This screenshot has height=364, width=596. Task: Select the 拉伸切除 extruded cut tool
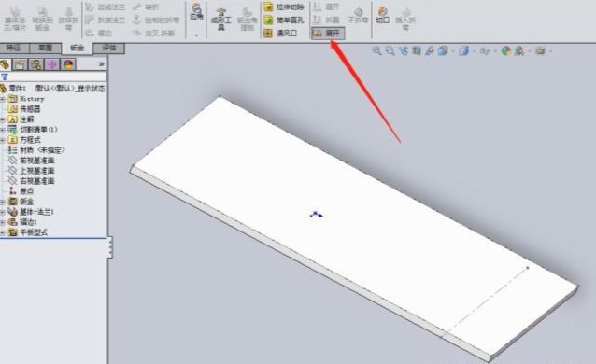pyautogui.click(x=284, y=7)
